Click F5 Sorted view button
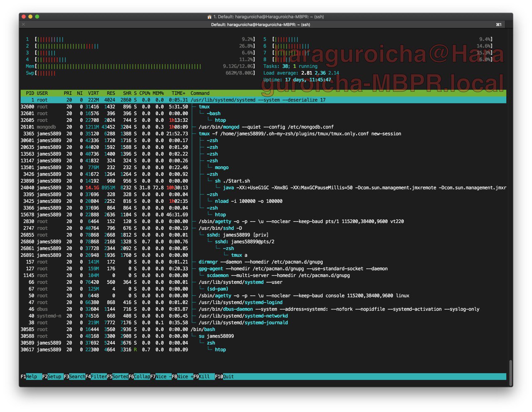 [x=118, y=377]
